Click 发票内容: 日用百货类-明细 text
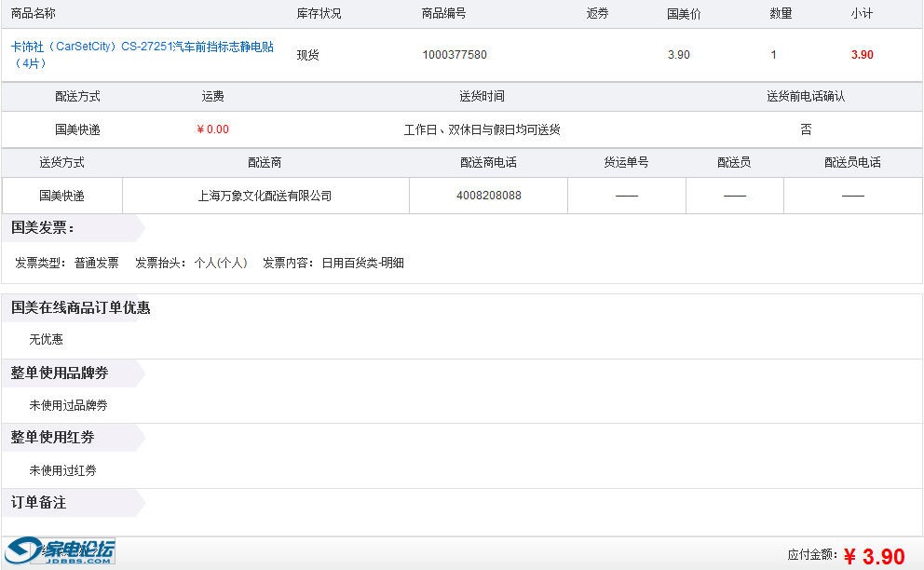Viewport: 924px width, 570px height. [333, 263]
